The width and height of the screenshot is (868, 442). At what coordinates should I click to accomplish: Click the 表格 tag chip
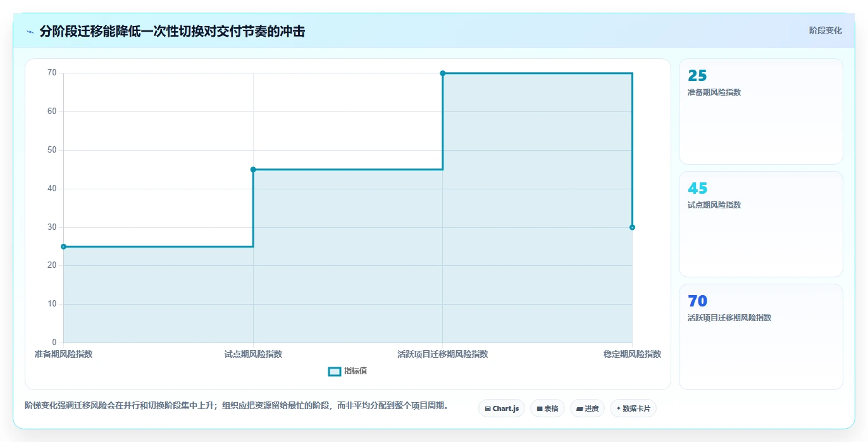coord(547,408)
